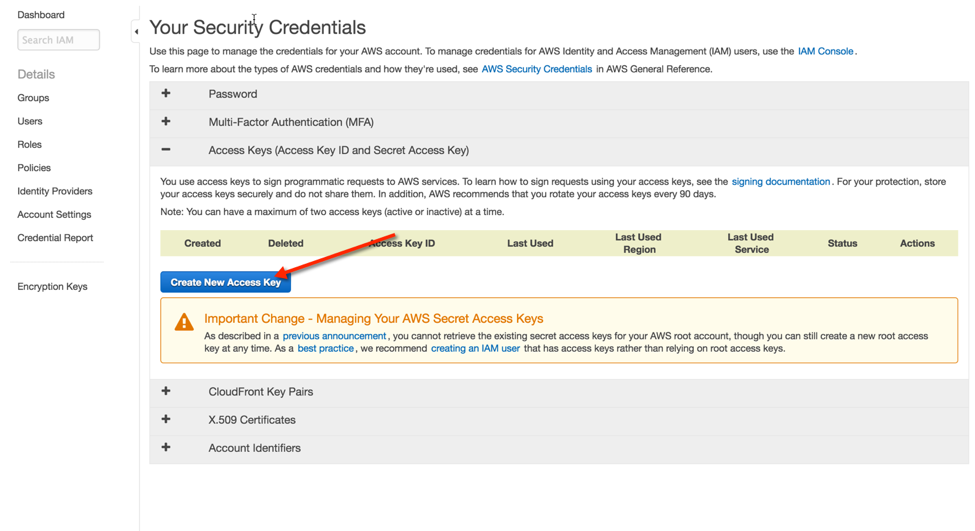Screen dimensions: 975x531
Task: Expand the Password section plus icon
Action: pos(166,93)
